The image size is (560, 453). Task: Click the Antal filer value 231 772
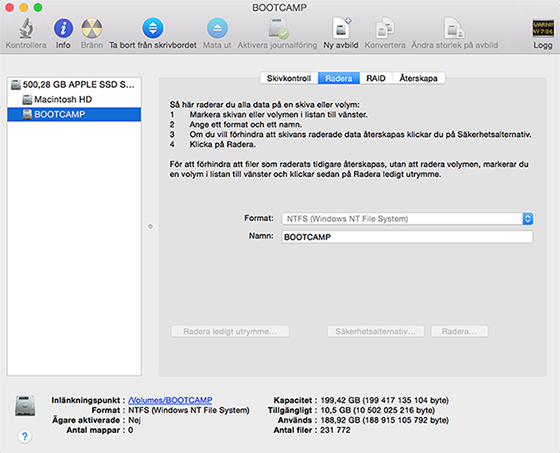tap(335, 430)
